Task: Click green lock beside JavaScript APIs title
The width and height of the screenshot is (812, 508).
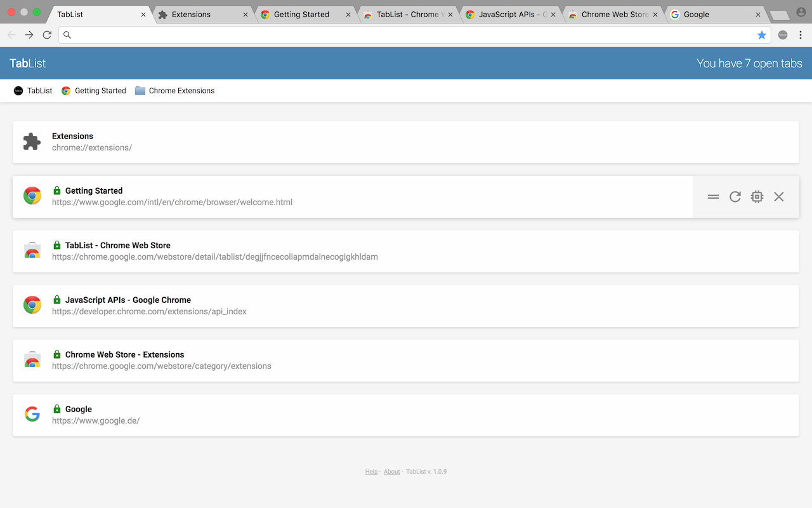Action: click(57, 300)
